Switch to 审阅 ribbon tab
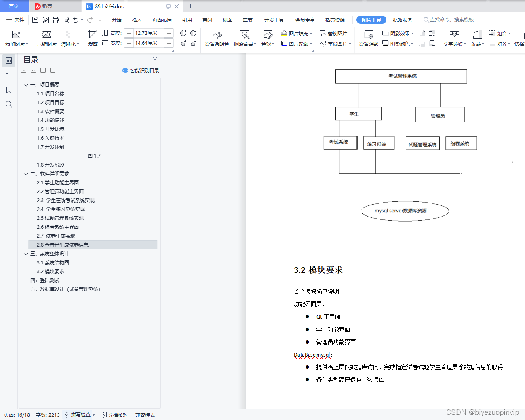The height and width of the screenshot is (420, 525). [x=207, y=20]
